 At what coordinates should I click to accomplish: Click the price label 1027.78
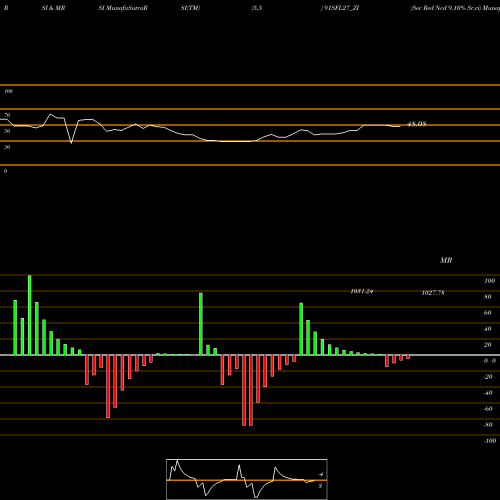click(433, 293)
